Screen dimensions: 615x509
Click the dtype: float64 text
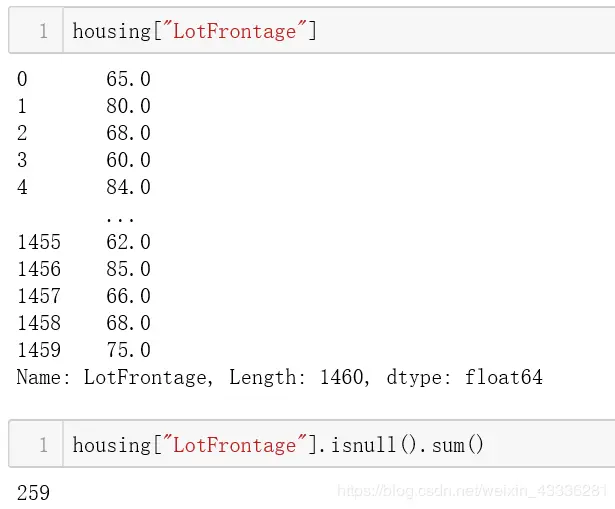pos(464,378)
